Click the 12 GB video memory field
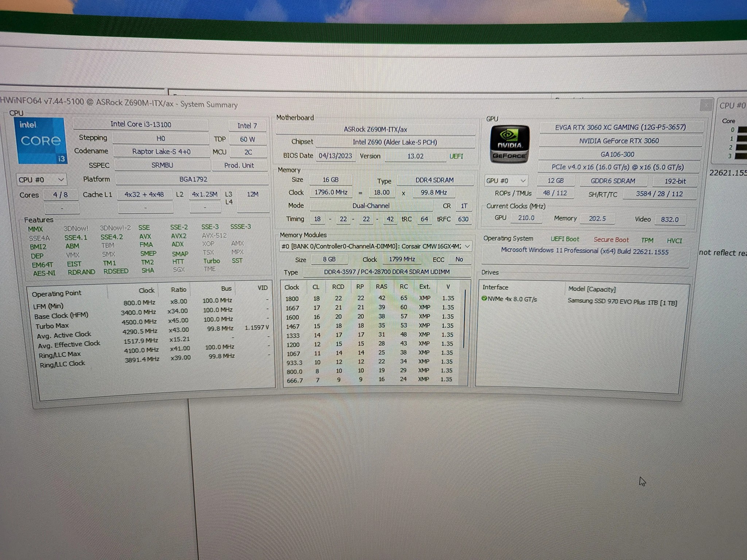This screenshot has width=747, height=560. (x=556, y=181)
